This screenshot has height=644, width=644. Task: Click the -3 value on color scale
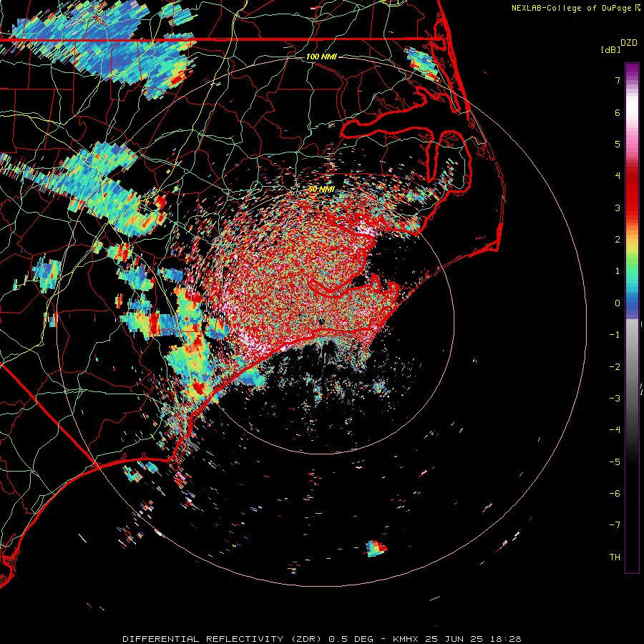point(615,399)
